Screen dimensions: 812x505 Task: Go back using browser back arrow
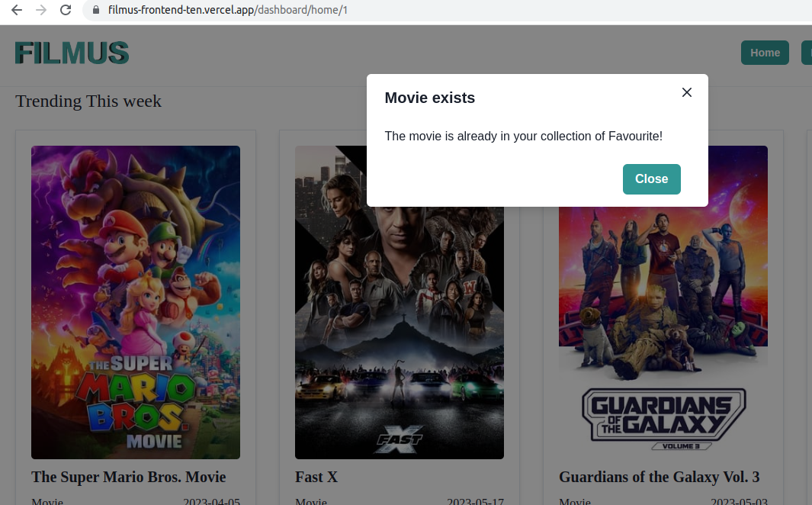point(17,10)
